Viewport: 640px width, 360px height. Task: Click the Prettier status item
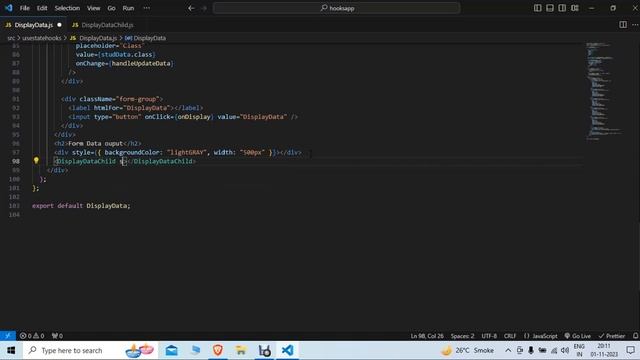611,336
